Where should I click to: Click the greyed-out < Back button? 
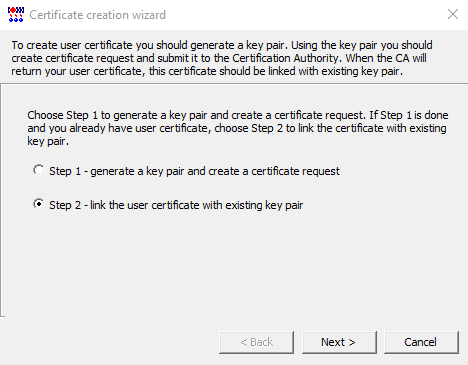pyautogui.click(x=256, y=342)
